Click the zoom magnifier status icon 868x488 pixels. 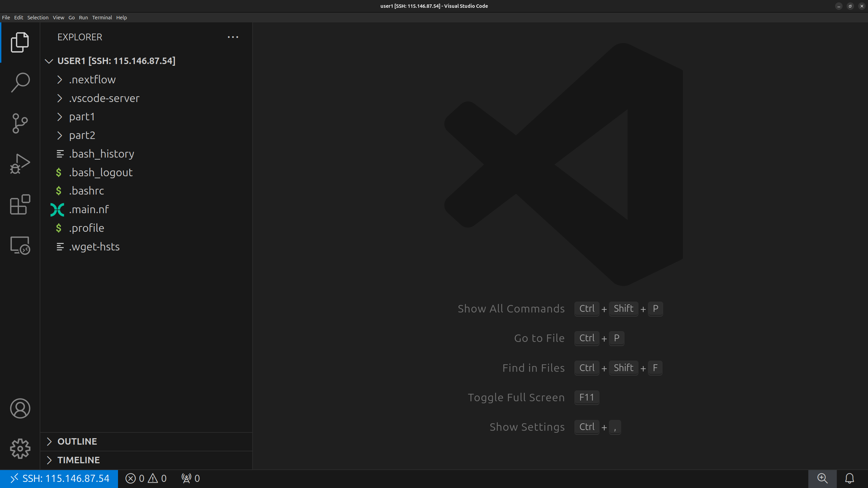(x=822, y=478)
